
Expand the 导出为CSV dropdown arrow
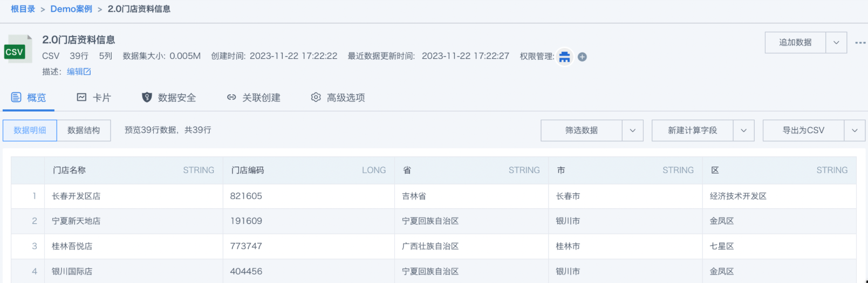click(855, 130)
